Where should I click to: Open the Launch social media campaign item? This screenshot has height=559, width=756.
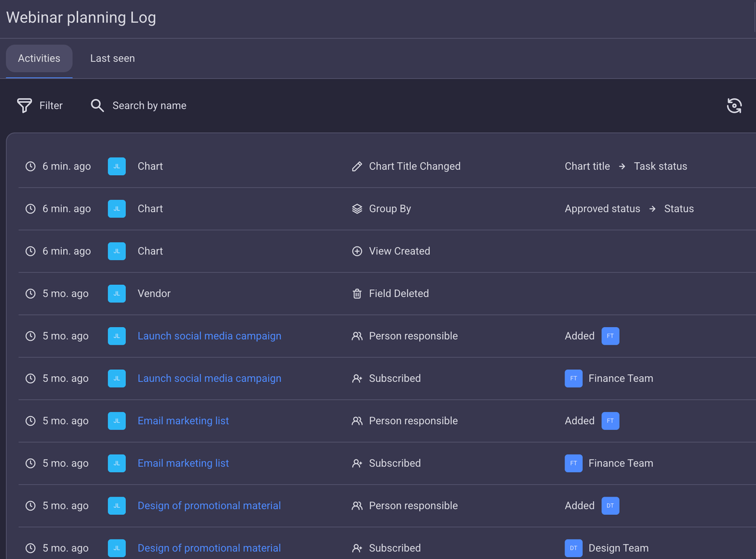click(209, 335)
